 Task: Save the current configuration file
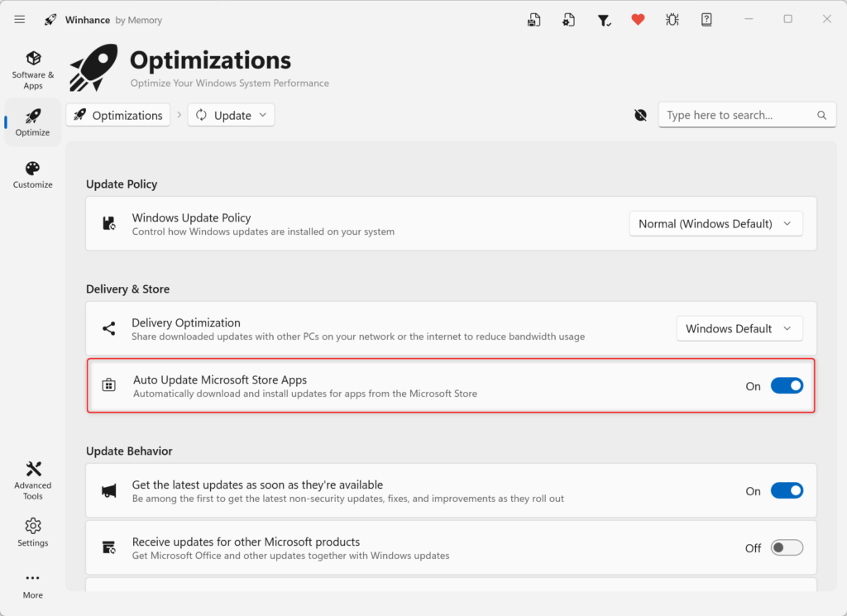tap(534, 18)
